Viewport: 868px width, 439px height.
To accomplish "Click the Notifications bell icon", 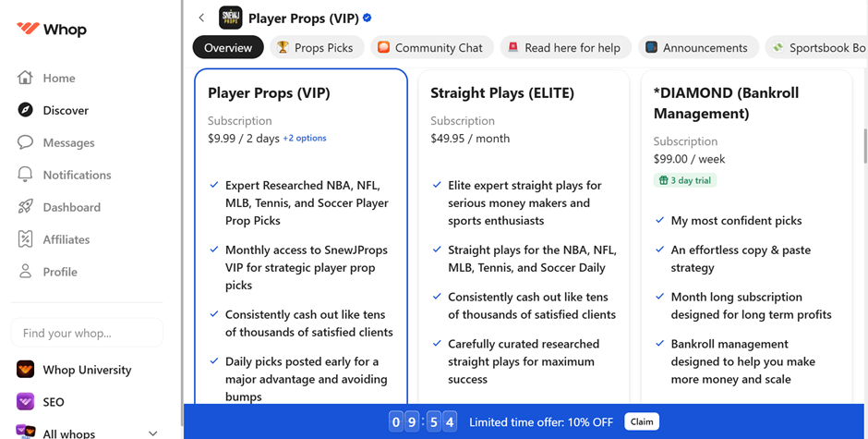I will point(25,175).
